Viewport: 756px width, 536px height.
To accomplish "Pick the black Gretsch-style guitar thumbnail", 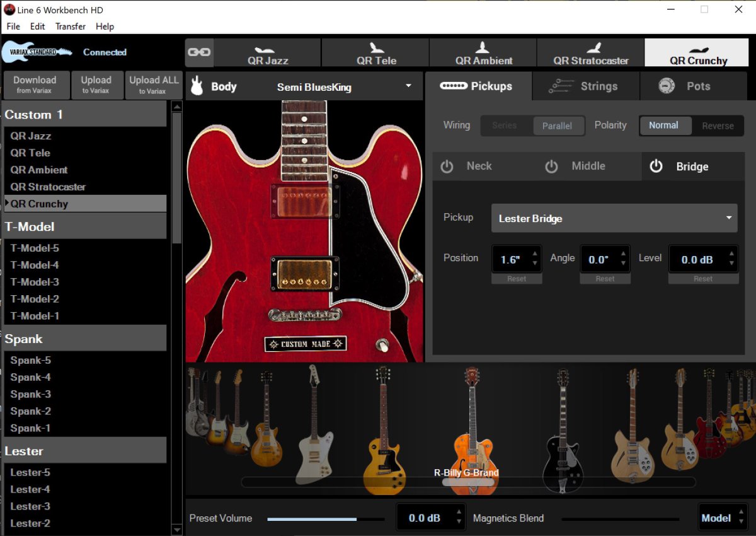I will [x=563, y=430].
